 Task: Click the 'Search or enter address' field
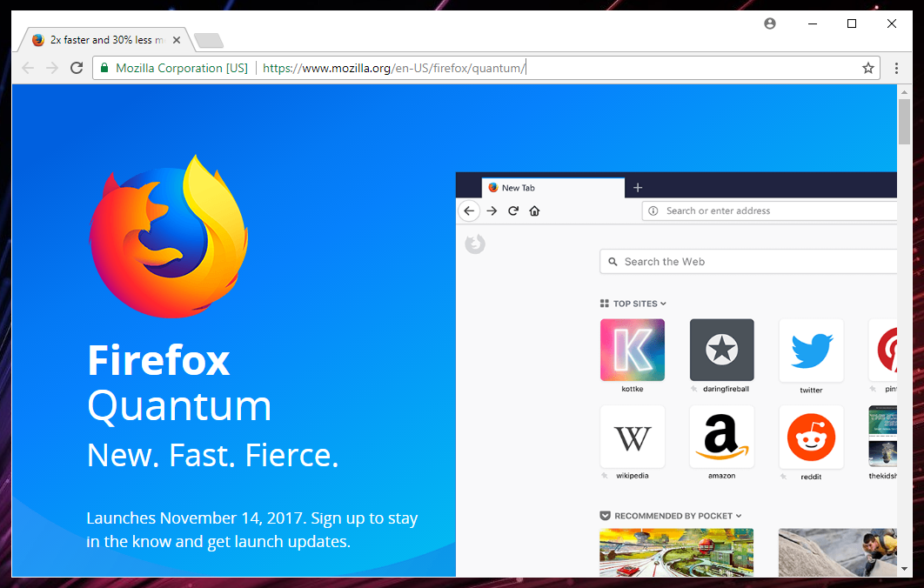pyautogui.click(x=770, y=210)
